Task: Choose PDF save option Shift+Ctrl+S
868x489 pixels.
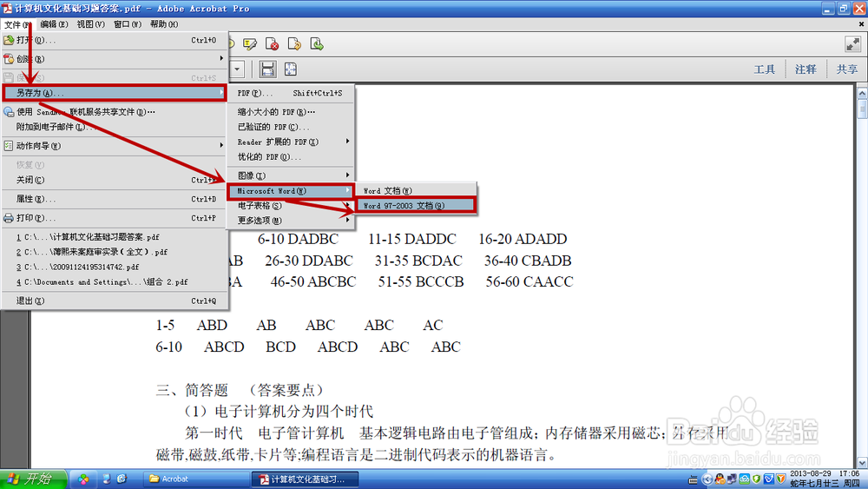Action: 291,93
